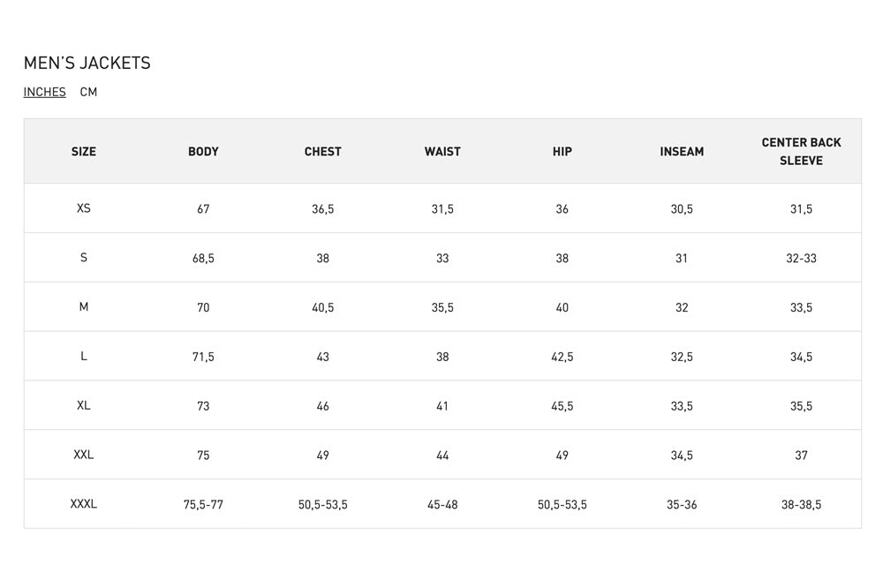
Task: Switch units to INCHES
Action: click(44, 92)
